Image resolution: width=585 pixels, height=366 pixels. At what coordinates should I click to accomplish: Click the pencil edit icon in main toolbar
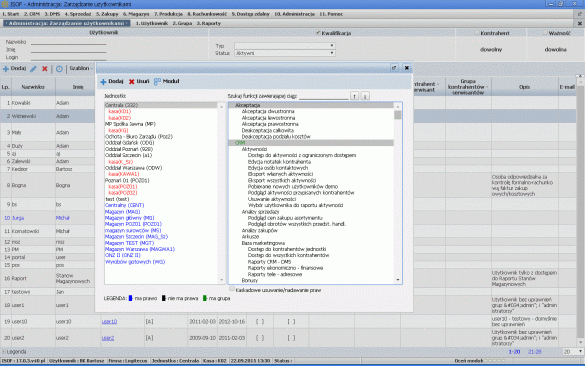click(33, 69)
